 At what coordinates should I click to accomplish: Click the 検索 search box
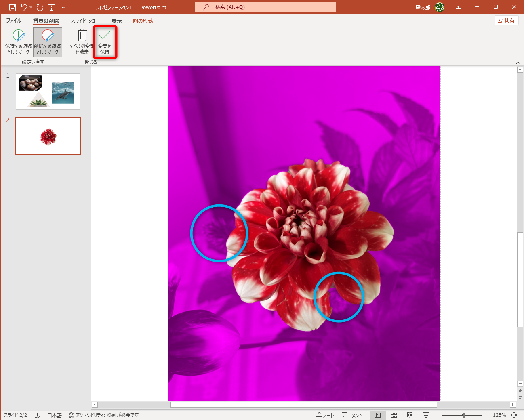click(x=265, y=7)
